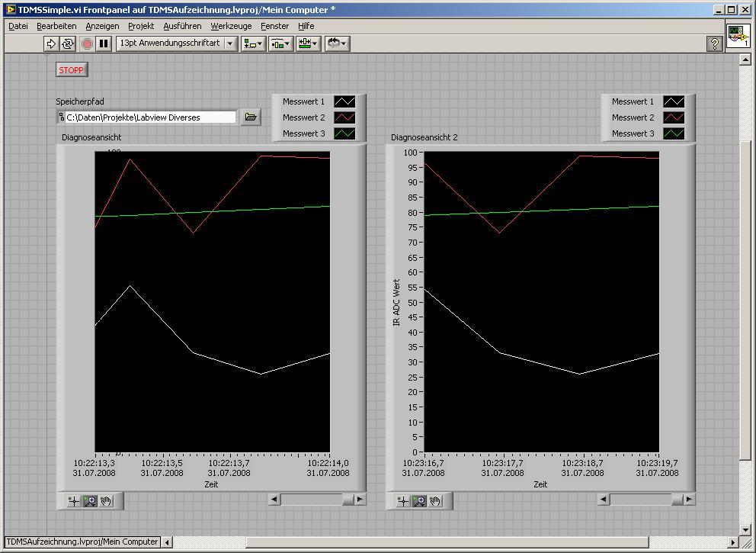Click the Speicherpfad path input field
The height and width of the screenshot is (553, 756).
150,117
